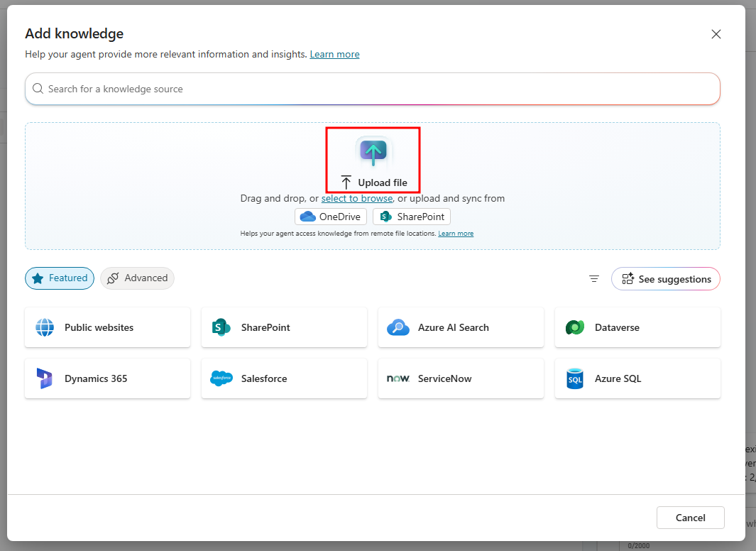Click the sparkle icon in See suggestions
The width and height of the screenshot is (756, 551).
coord(628,278)
